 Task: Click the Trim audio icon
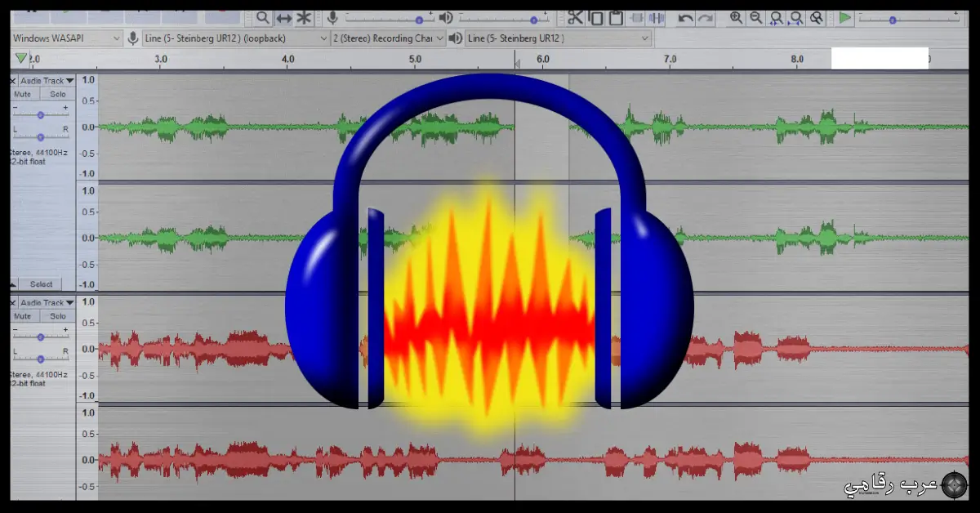[638, 17]
